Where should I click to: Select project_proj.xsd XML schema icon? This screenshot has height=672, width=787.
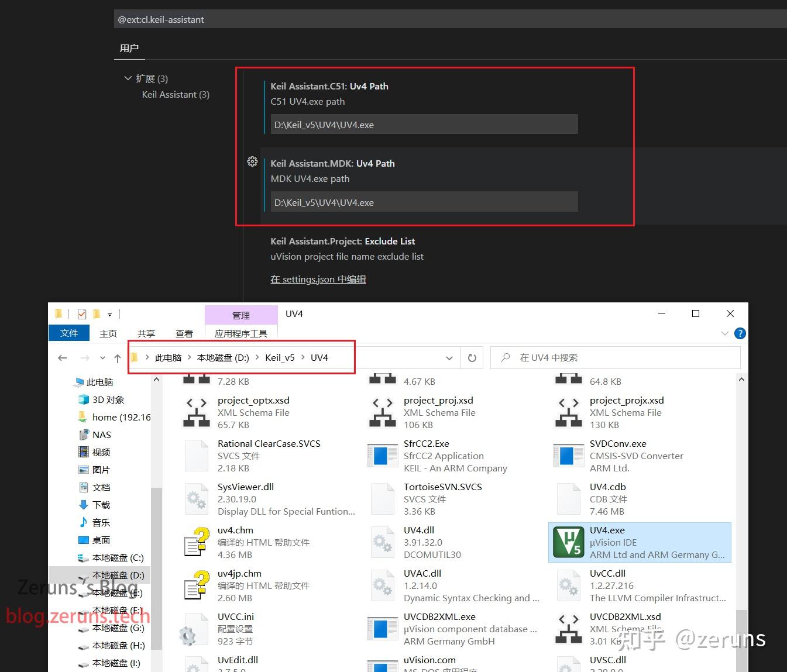[382, 412]
